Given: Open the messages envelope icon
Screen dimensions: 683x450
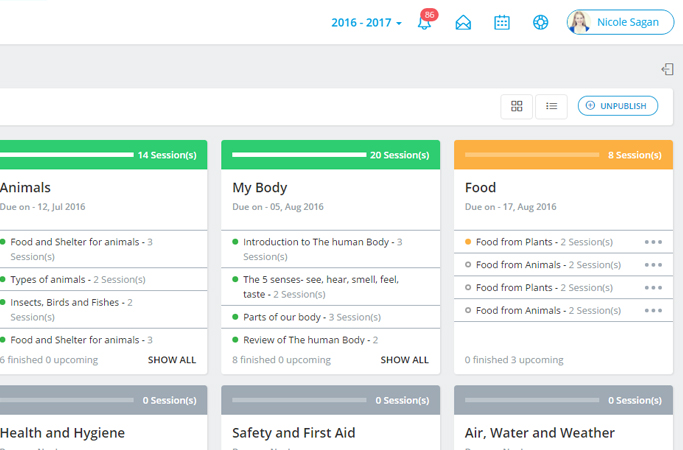Looking at the screenshot, I should (463, 22).
